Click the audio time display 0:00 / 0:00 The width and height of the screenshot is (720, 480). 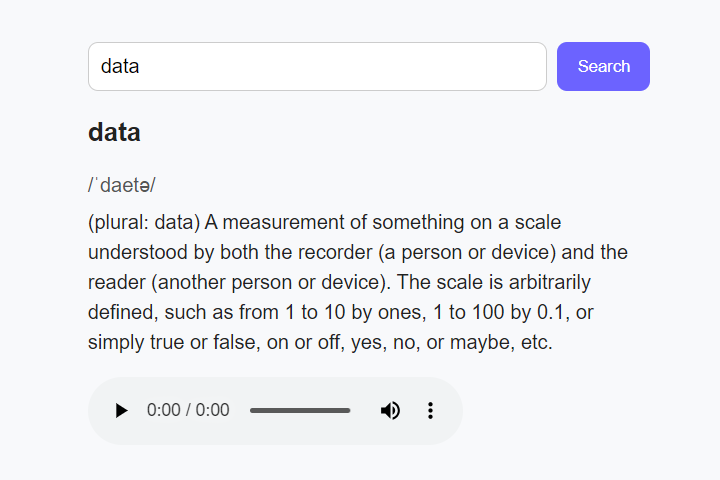[x=188, y=410]
